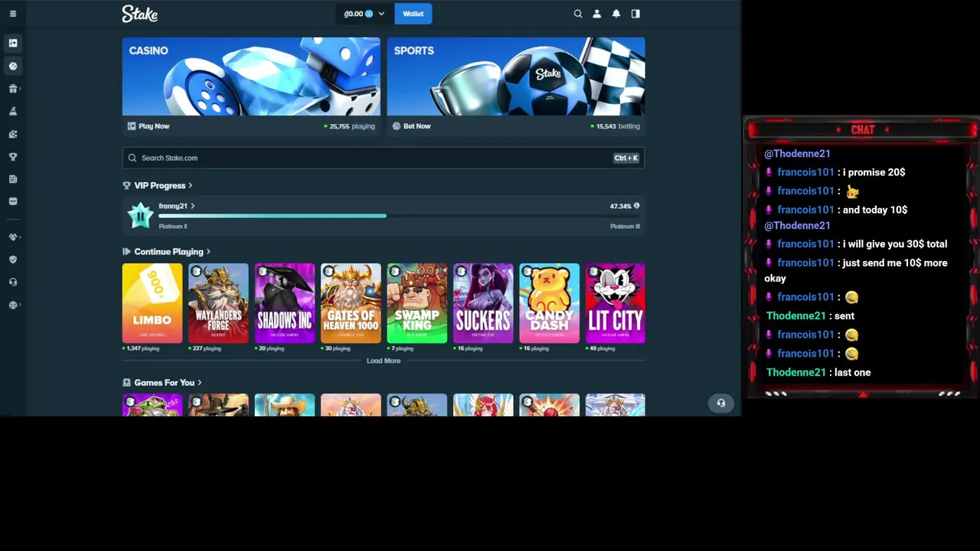Click the '1,347 playing' count under Limbo
Viewport: 980px width, 551px height.
click(x=141, y=349)
